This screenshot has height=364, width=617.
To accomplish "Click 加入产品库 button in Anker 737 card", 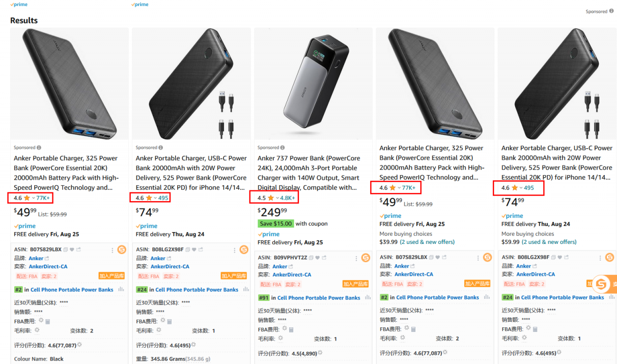I will pyautogui.click(x=355, y=284).
